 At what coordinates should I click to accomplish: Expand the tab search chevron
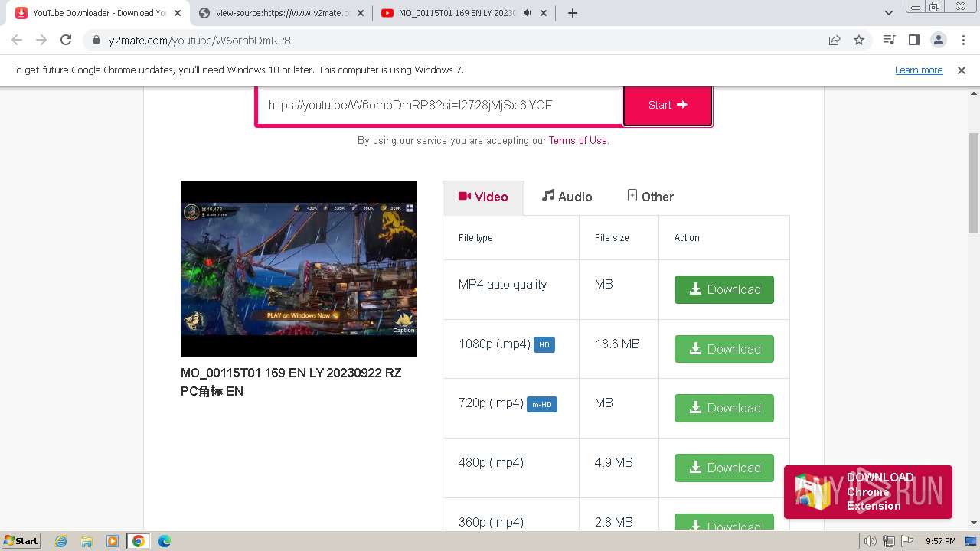[888, 13]
